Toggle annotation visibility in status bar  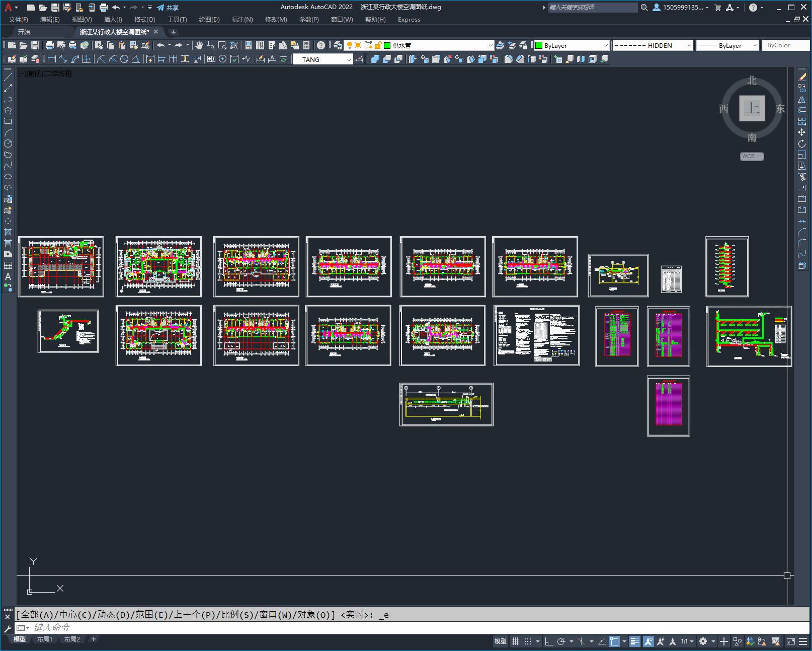648,641
